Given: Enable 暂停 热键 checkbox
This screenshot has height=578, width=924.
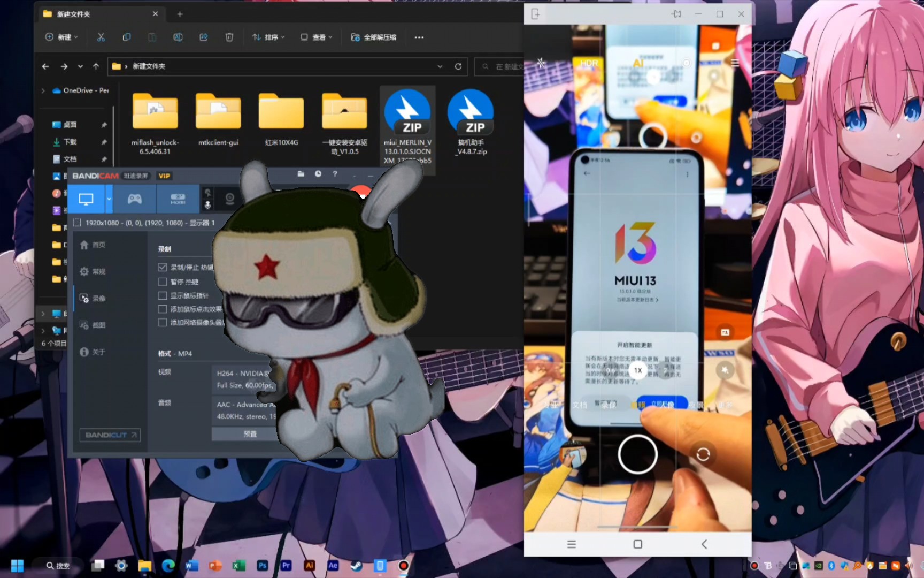Looking at the screenshot, I should [163, 282].
